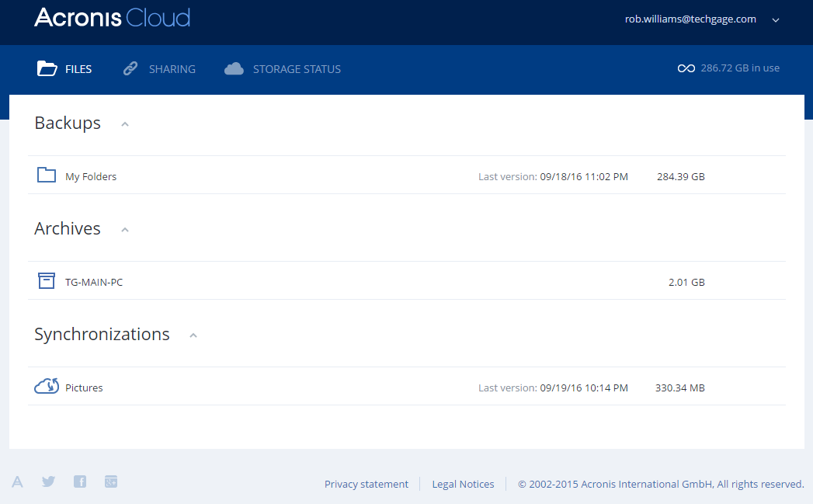The height and width of the screenshot is (504, 813).
Task: Click the TG-MAIN-PC archive box icon
Action: tap(47, 280)
